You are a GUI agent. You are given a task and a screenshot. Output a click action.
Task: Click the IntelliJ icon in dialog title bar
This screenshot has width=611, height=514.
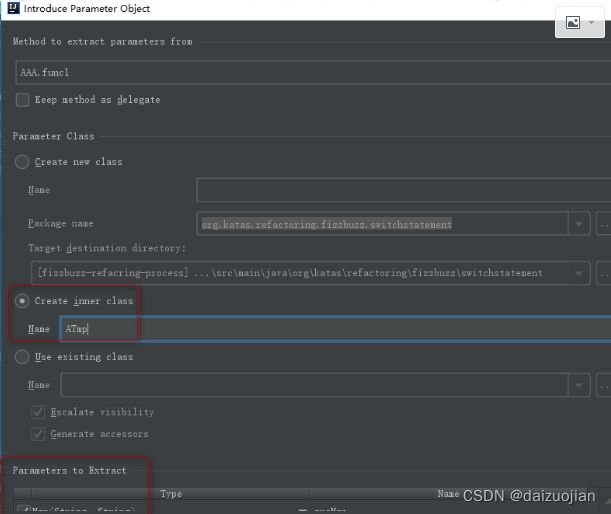pyautogui.click(x=14, y=8)
